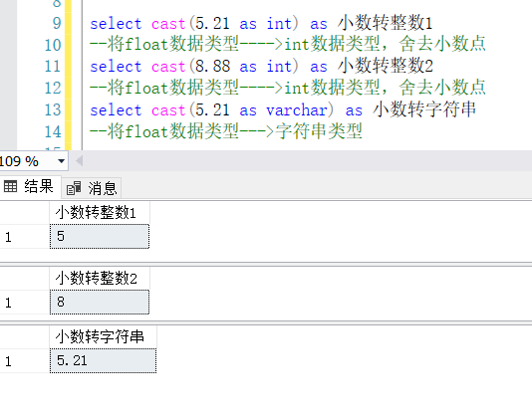Click row number 1 of 小数转整数2 grid
This screenshot has height=419, width=532.
pos(9,303)
